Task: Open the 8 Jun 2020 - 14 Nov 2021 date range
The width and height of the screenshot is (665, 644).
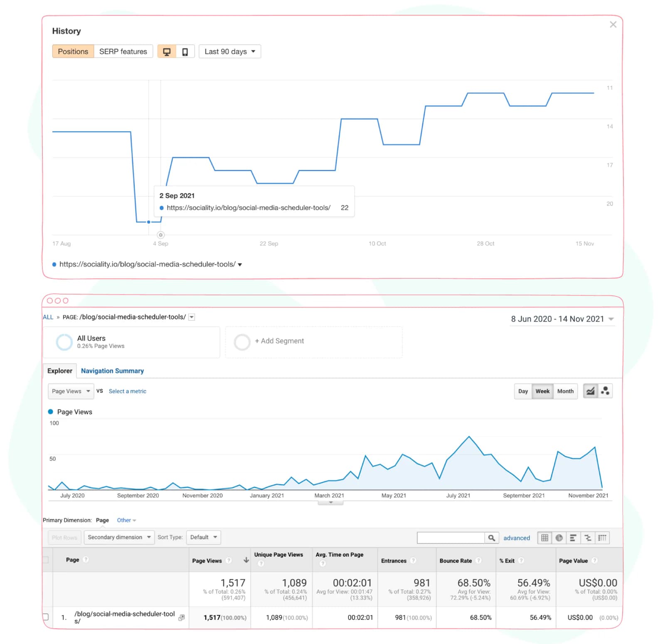Action: pyautogui.click(x=562, y=319)
